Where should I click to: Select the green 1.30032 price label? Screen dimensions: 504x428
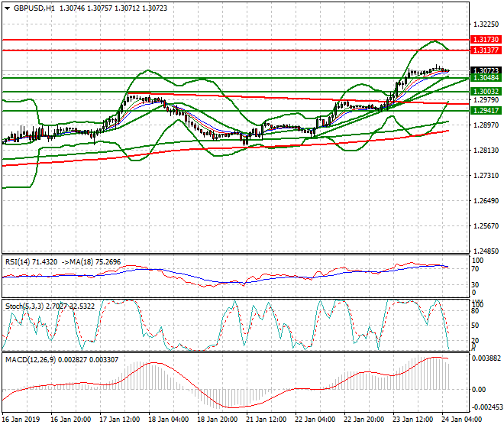(486, 92)
